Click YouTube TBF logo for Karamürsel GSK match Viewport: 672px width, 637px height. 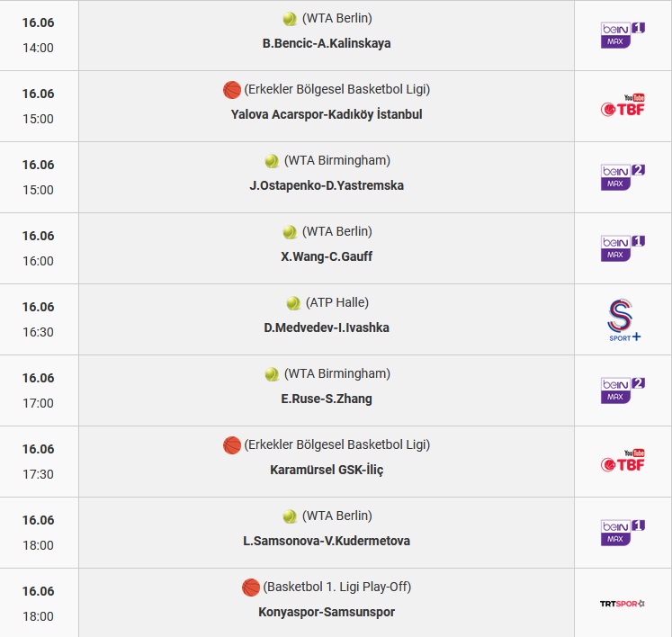tap(623, 461)
